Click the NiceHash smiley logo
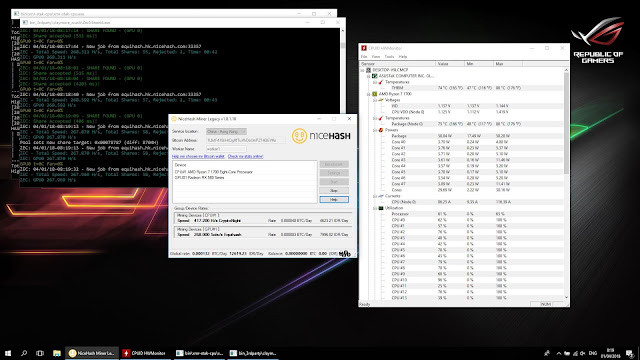This screenshot has height=360, width=640. (x=299, y=136)
